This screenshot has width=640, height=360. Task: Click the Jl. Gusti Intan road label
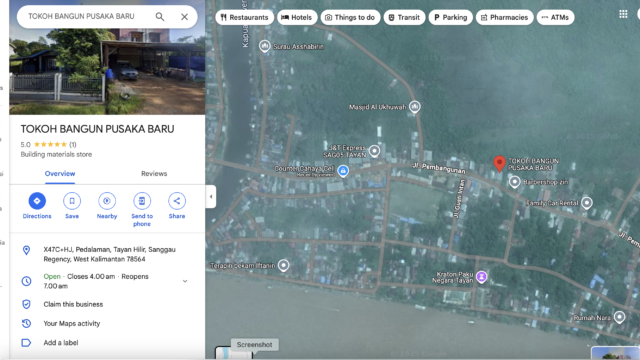459,198
